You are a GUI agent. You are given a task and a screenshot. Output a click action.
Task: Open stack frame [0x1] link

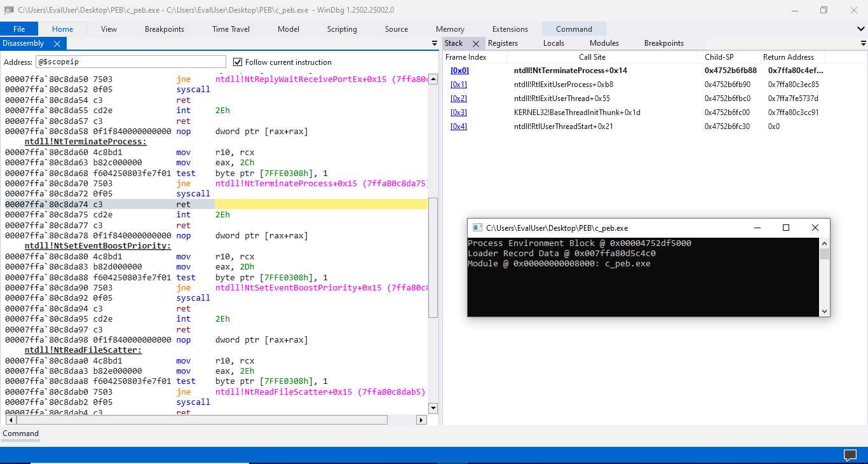459,85
